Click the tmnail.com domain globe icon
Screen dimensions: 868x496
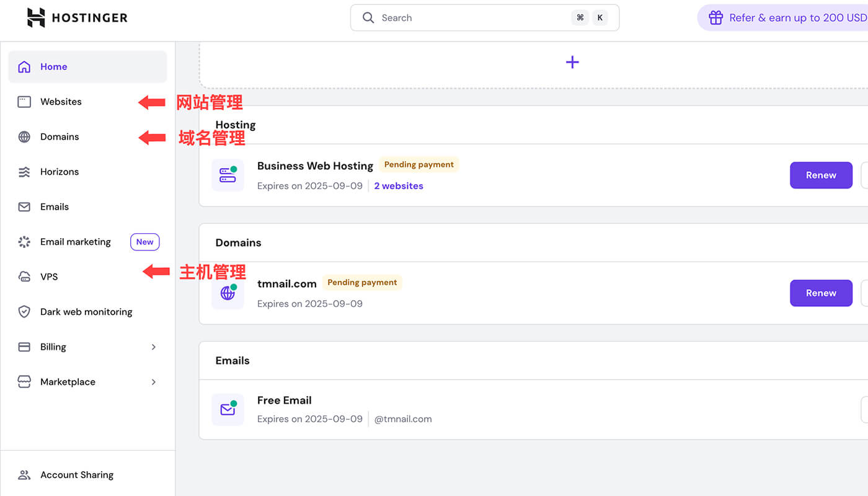point(228,293)
